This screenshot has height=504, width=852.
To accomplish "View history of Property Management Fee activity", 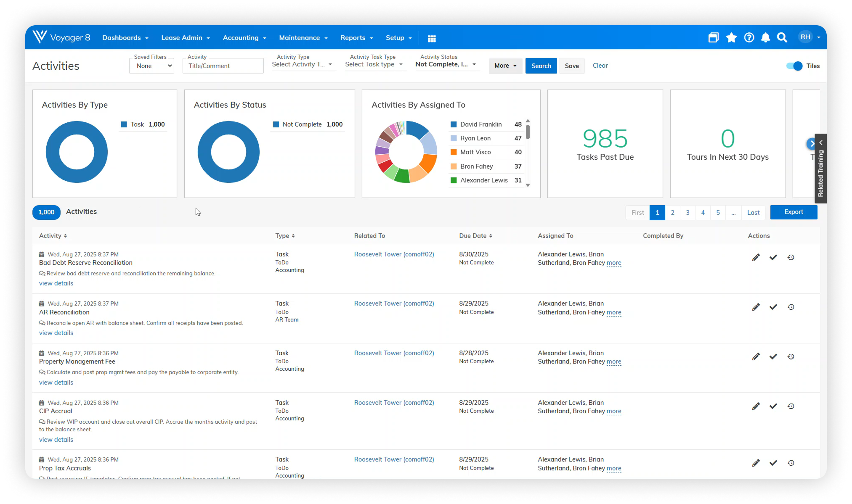I will click(791, 357).
